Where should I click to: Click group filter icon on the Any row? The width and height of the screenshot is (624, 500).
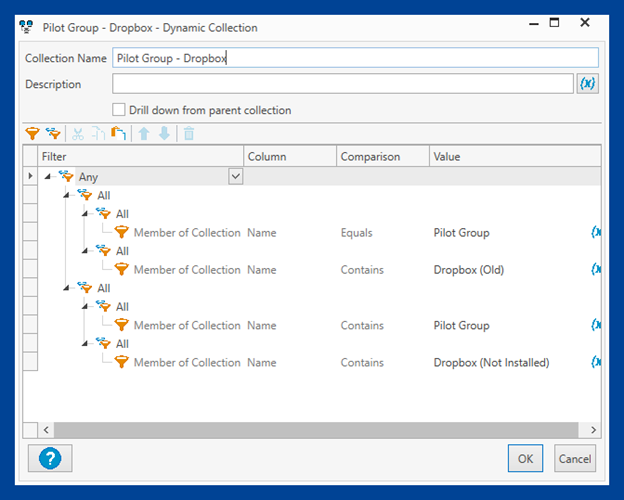66,176
